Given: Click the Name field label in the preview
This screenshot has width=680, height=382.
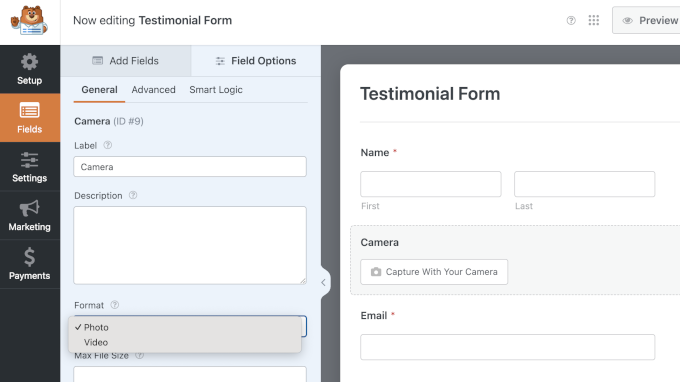Looking at the screenshot, I should (375, 153).
